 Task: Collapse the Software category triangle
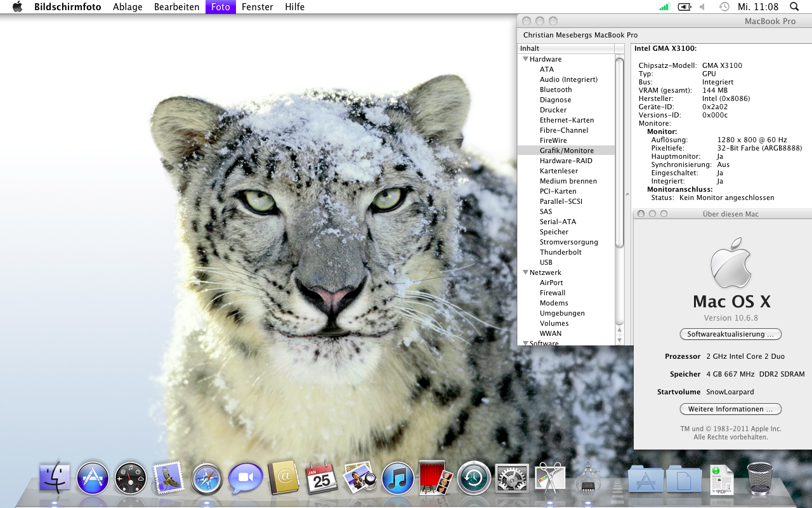coord(525,343)
